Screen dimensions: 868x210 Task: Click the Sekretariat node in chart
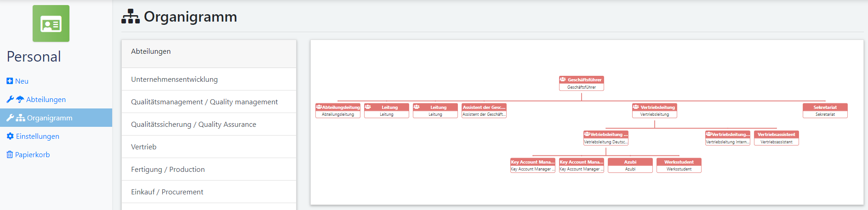(825, 111)
